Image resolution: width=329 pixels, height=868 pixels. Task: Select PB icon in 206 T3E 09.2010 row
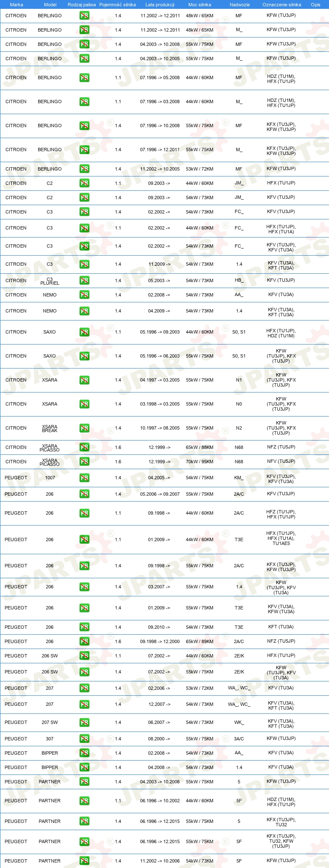point(85,627)
